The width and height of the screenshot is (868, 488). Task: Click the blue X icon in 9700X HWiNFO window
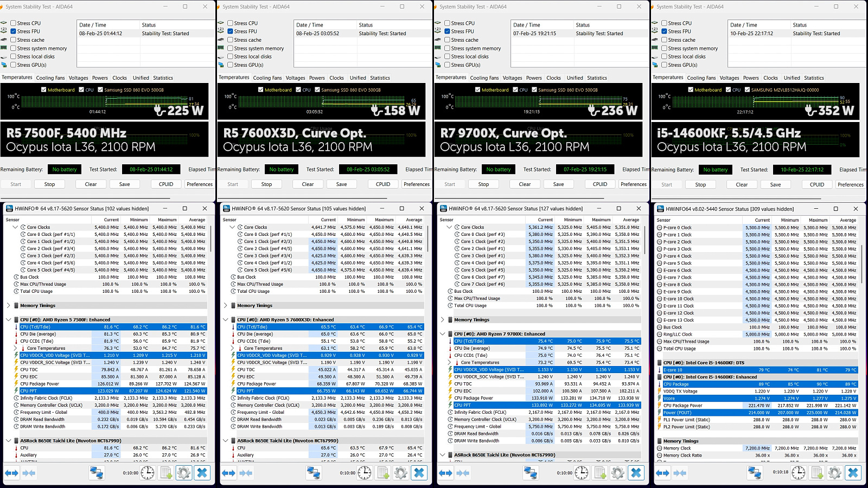(636, 473)
